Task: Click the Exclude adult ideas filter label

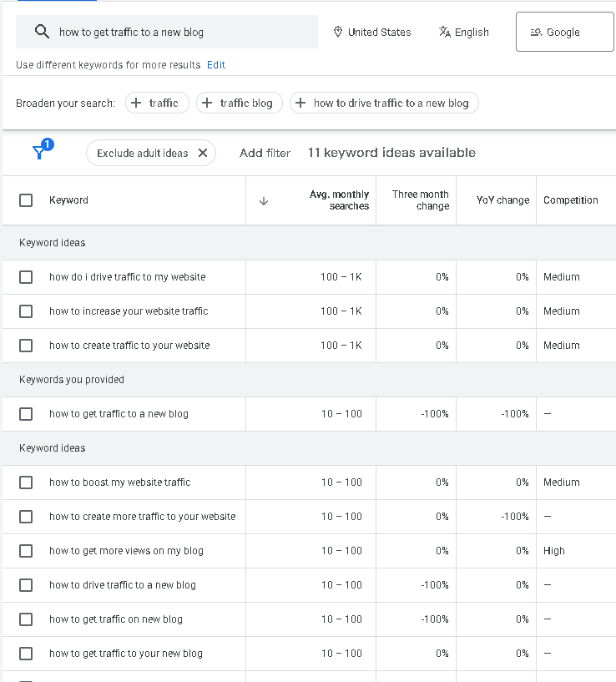Action: pos(142,153)
